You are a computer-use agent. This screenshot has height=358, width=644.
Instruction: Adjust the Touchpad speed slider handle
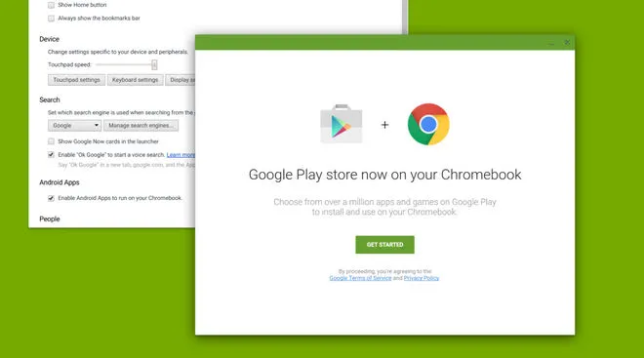click(154, 64)
